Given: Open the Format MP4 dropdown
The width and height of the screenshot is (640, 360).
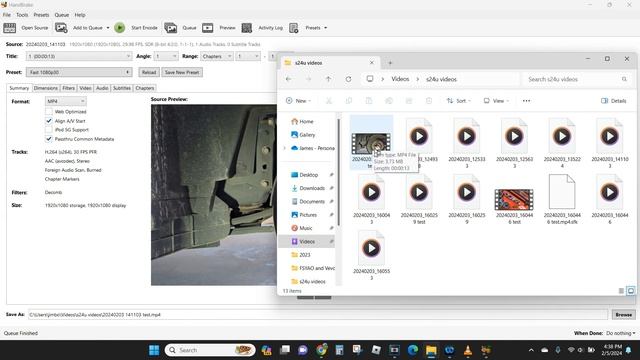Looking at the screenshot, I should pyautogui.click(x=65, y=101).
